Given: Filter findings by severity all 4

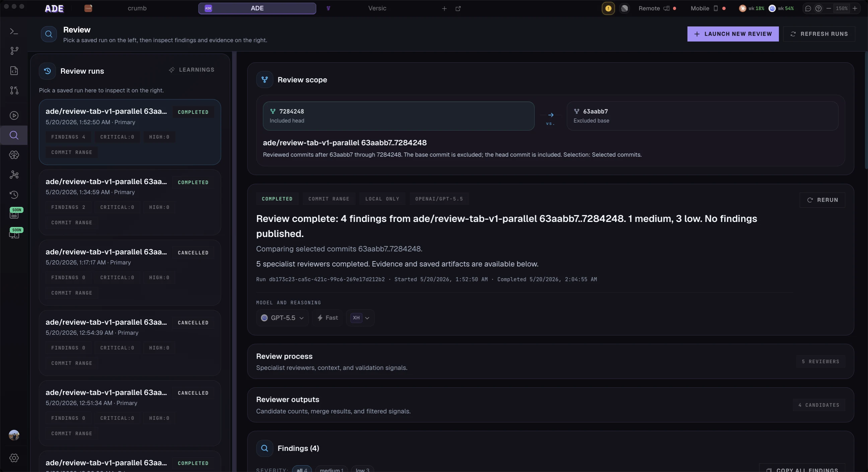Looking at the screenshot, I should pos(302,470).
